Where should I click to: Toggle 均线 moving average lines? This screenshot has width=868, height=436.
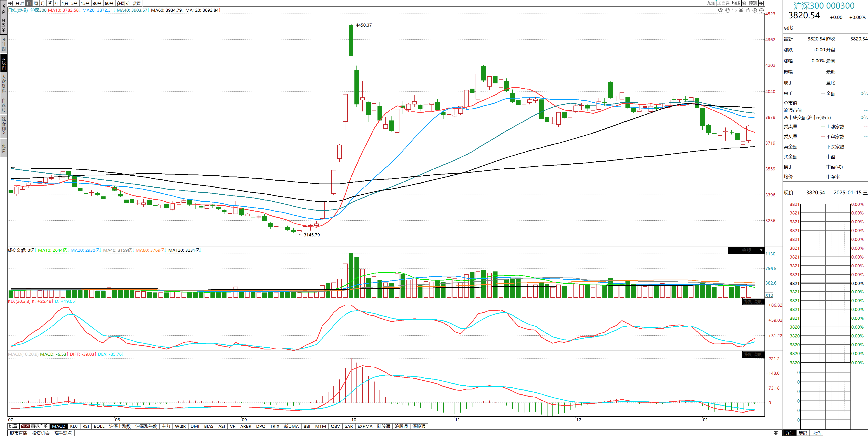point(736,3)
